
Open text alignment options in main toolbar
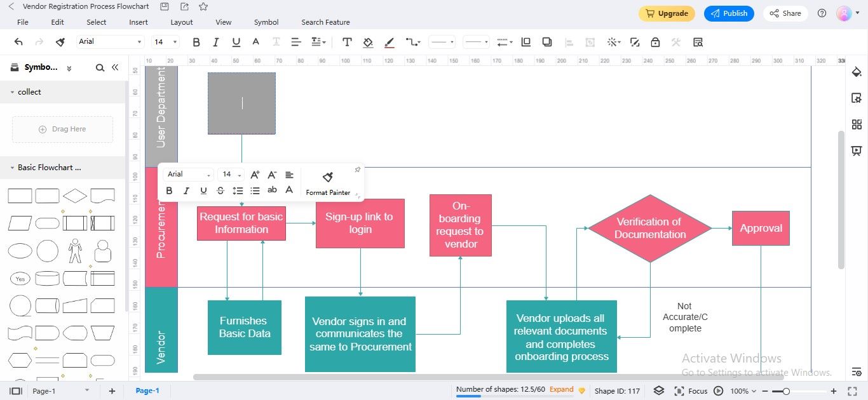295,42
